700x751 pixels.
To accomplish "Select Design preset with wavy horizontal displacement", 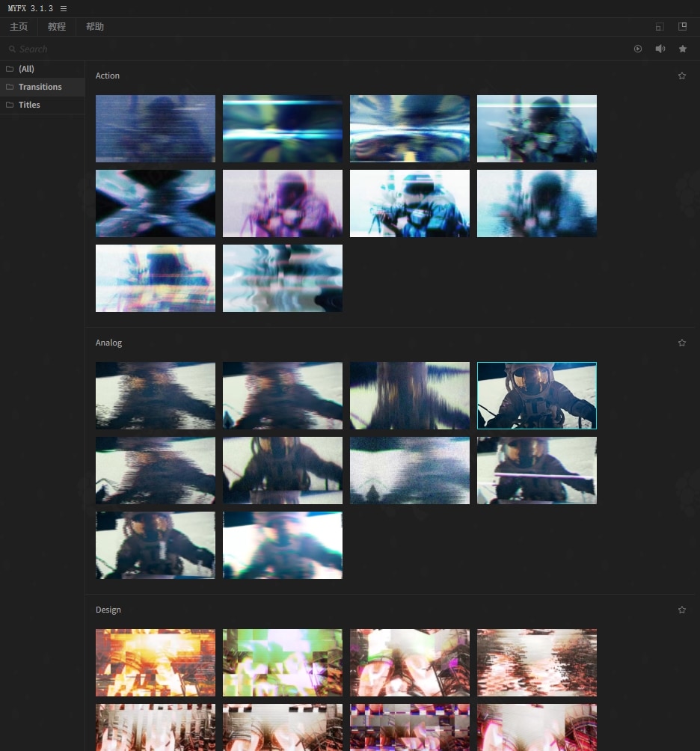I will click(537, 663).
